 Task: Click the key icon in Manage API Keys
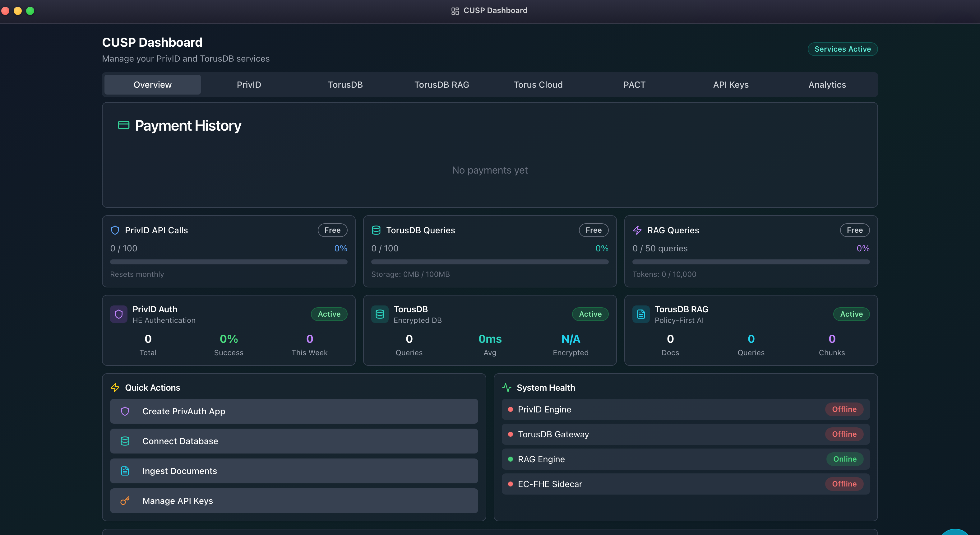click(x=125, y=501)
